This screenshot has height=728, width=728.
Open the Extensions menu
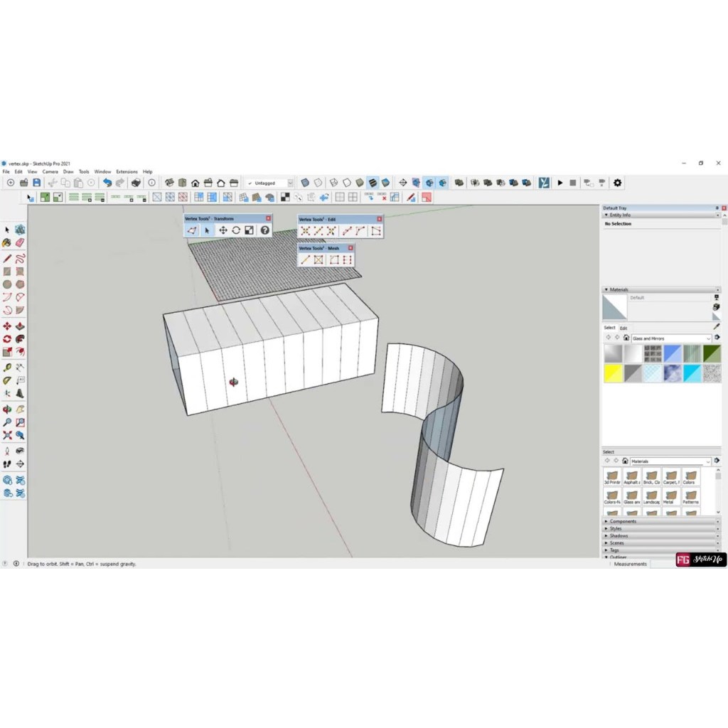pos(127,171)
